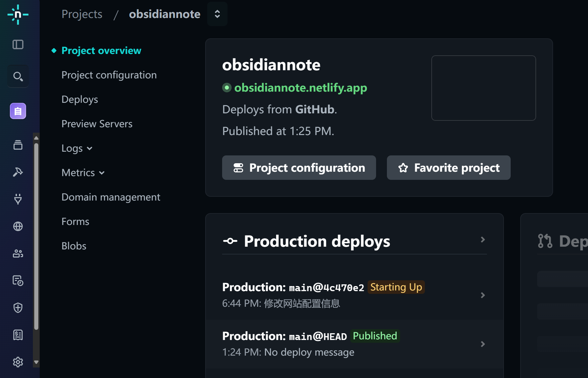The image size is (588, 378).
Task: Open the globe domains sidebar icon
Action: (x=18, y=226)
